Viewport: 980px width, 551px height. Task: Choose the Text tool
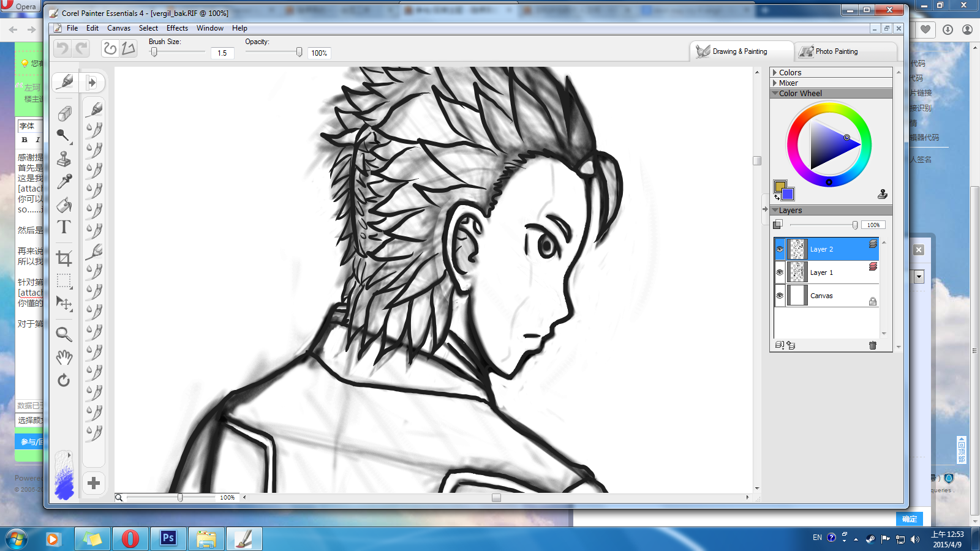(x=64, y=227)
